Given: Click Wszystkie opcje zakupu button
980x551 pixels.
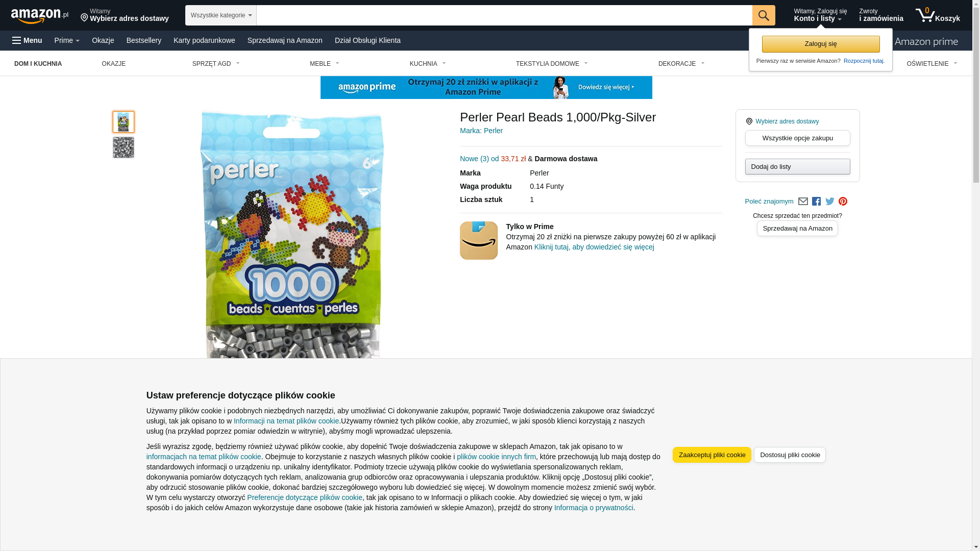Looking at the screenshot, I should tap(798, 138).
